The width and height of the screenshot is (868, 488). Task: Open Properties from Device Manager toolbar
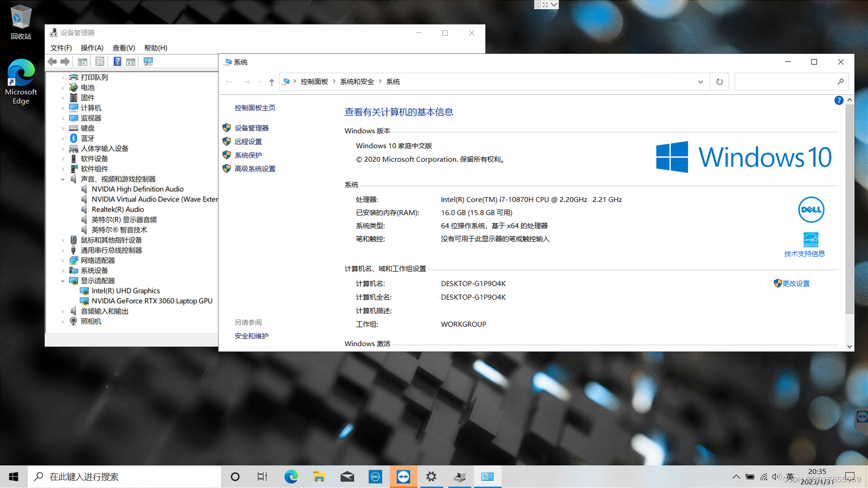(x=100, y=61)
